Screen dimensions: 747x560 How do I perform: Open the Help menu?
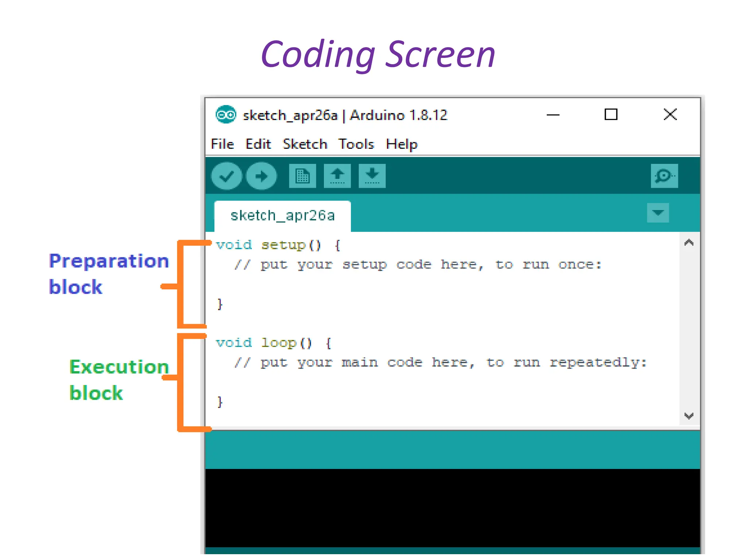click(x=402, y=144)
